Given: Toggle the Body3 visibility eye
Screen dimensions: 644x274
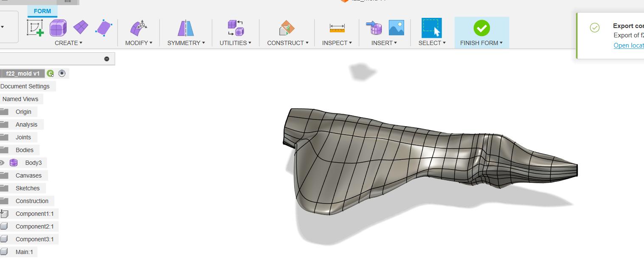Looking at the screenshot, I should [x=2, y=163].
